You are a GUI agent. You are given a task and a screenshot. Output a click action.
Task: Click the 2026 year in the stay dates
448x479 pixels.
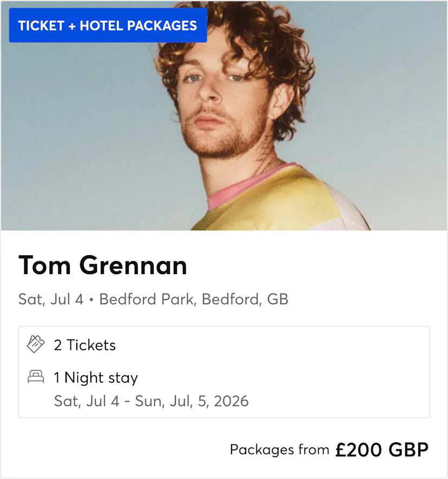pos(233,401)
